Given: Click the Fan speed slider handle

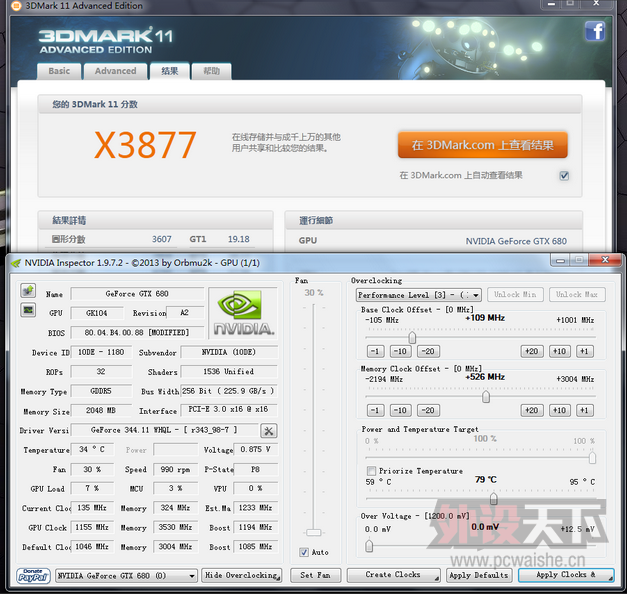Looking at the screenshot, I should point(314,532).
